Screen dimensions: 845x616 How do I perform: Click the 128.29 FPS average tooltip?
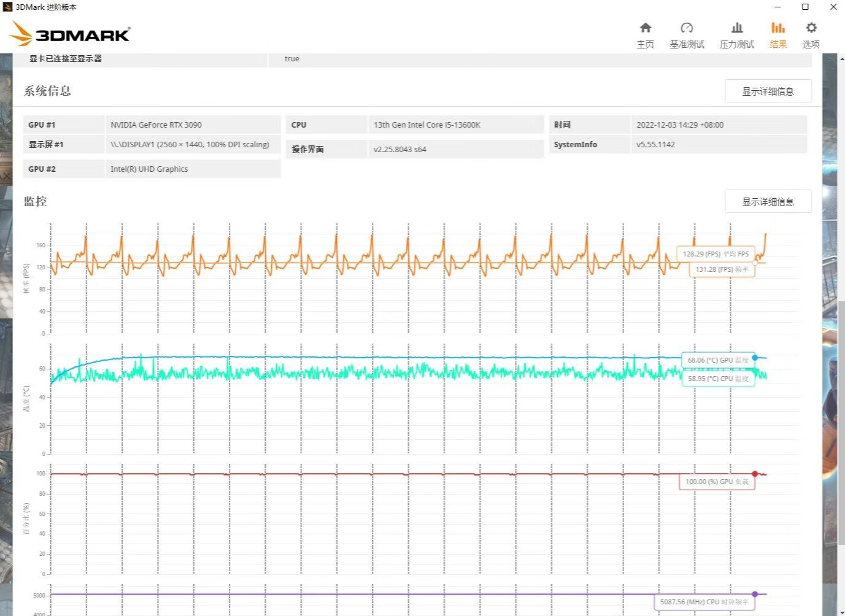tap(716, 253)
